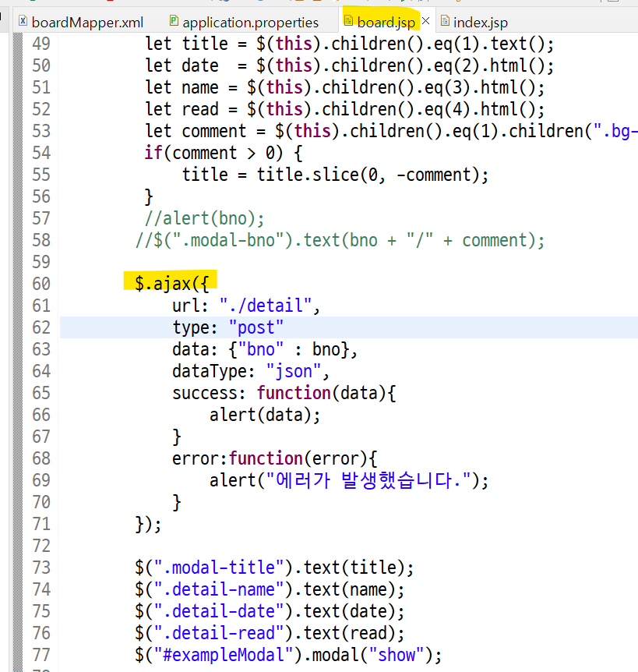
Task: Click line number 62 in gutter
Action: (41, 328)
